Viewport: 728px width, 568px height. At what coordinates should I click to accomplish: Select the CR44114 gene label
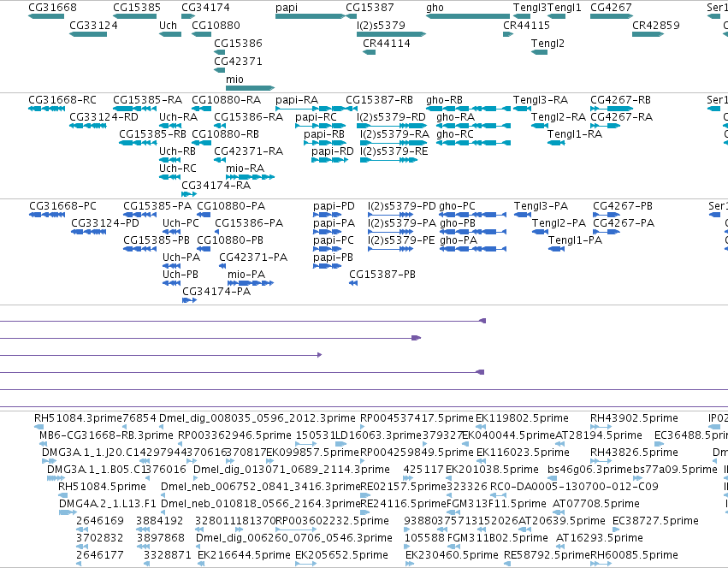387,44
